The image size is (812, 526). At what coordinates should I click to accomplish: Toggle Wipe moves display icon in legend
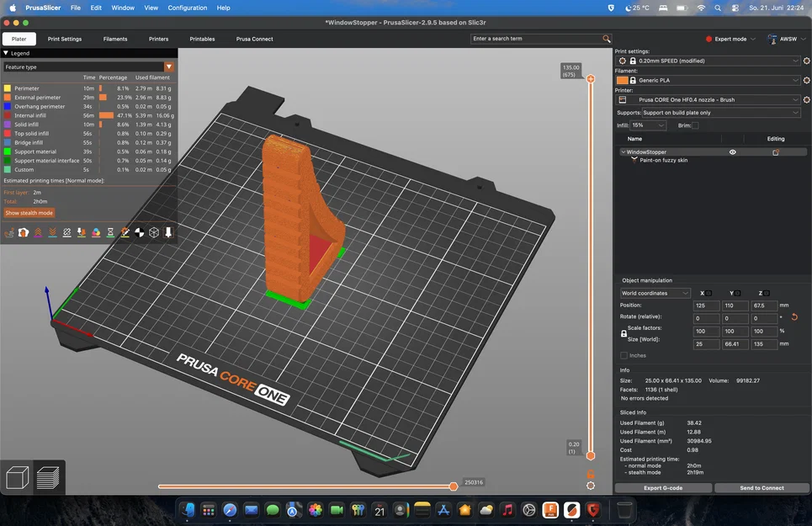point(24,233)
